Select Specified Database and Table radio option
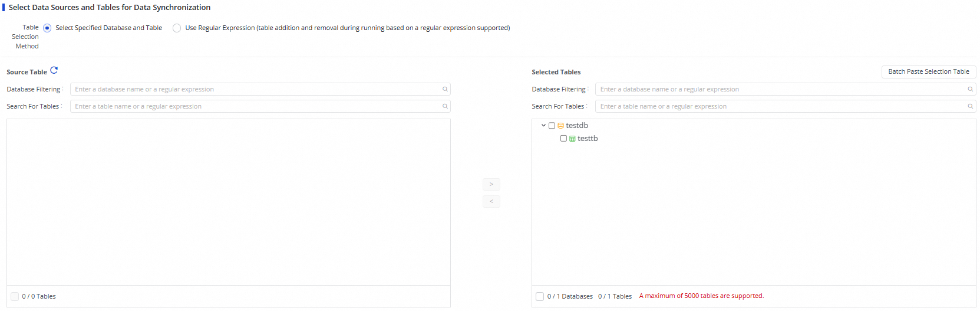980x311 pixels. coord(47,28)
